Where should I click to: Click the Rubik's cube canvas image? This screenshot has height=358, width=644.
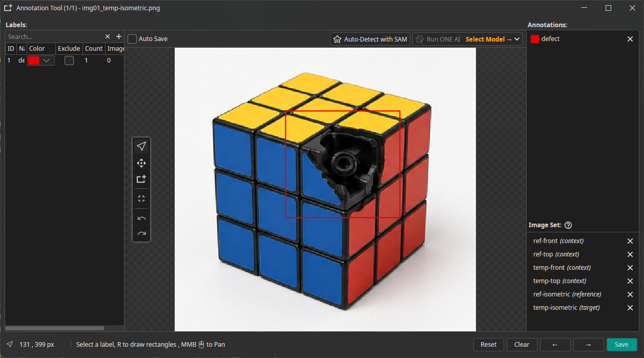[x=325, y=189]
